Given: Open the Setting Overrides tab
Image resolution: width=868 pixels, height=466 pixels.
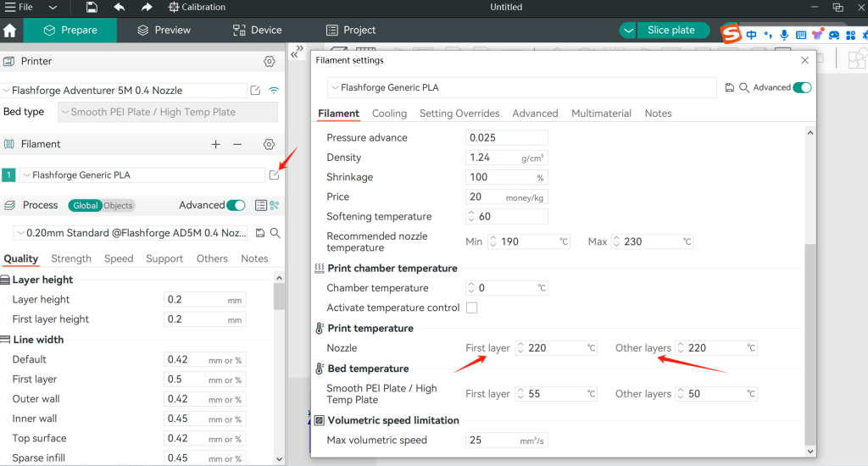Looking at the screenshot, I should [459, 114].
